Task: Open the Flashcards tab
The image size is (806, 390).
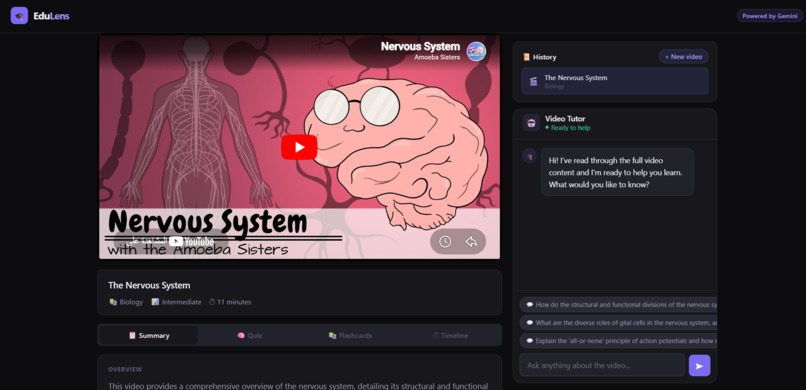Action: (350, 336)
